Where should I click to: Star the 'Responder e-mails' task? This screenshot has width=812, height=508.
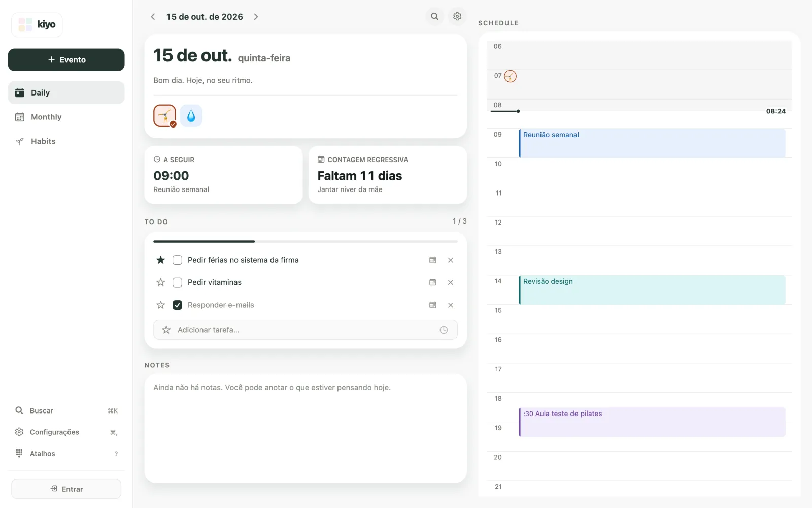161,305
